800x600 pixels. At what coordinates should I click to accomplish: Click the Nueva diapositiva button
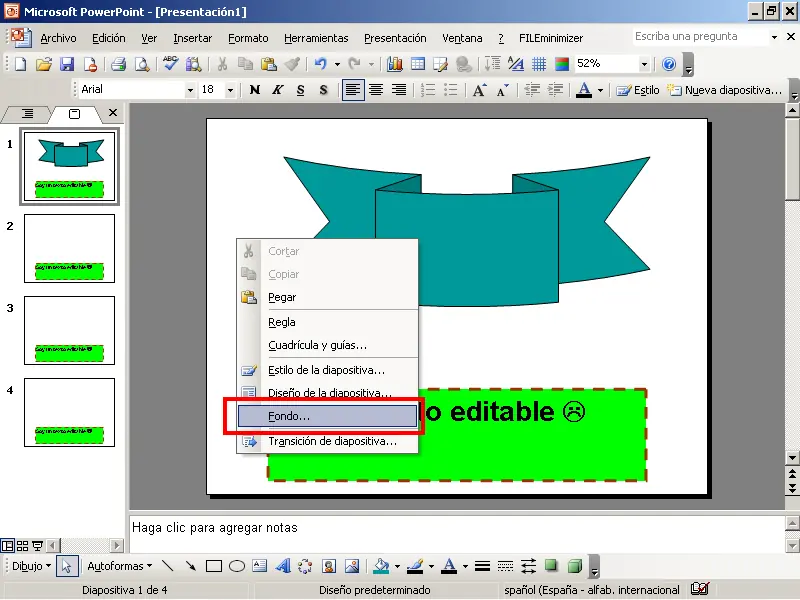[724, 90]
